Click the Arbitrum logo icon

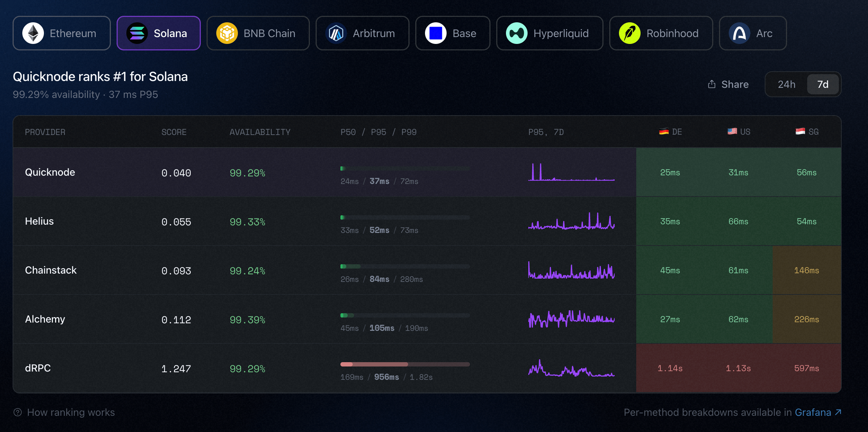coord(336,33)
